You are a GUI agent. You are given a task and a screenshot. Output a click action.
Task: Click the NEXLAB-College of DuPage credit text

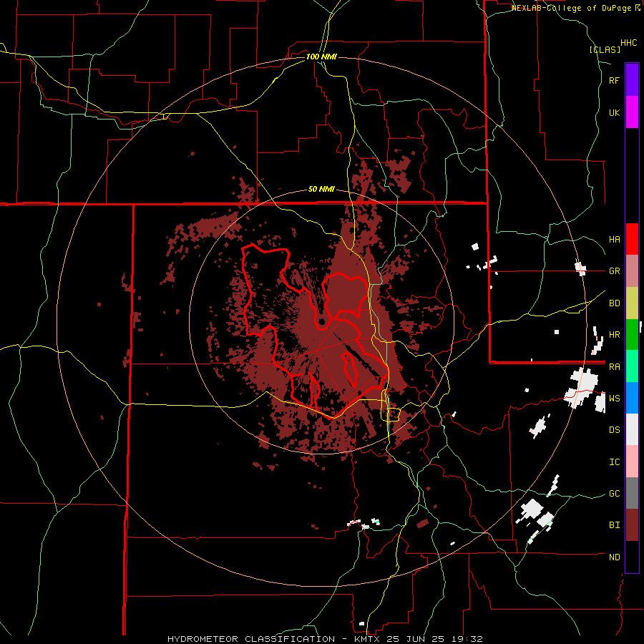click(x=572, y=8)
